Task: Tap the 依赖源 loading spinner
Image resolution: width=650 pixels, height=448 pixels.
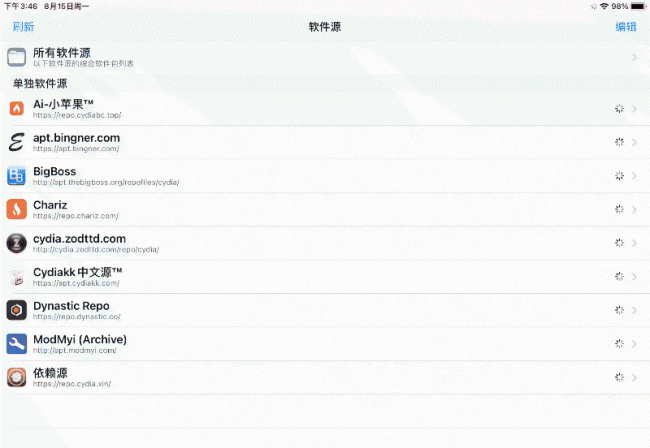Action: tap(619, 377)
